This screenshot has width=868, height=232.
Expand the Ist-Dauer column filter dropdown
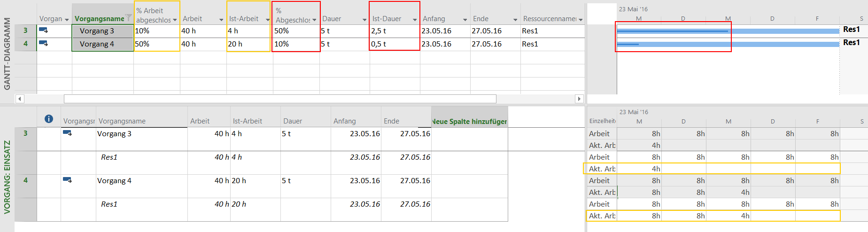point(415,20)
